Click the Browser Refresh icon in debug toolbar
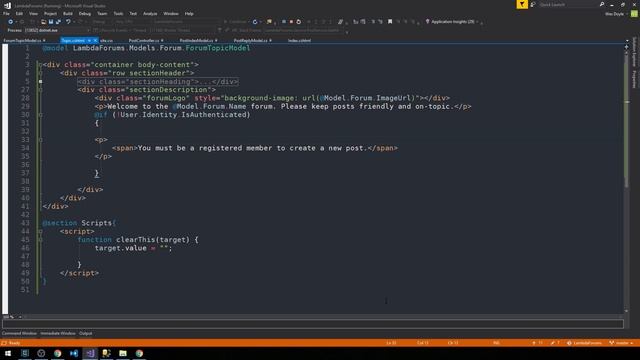The height and width of the screenshot is (360, 640). tap(255, 22)
